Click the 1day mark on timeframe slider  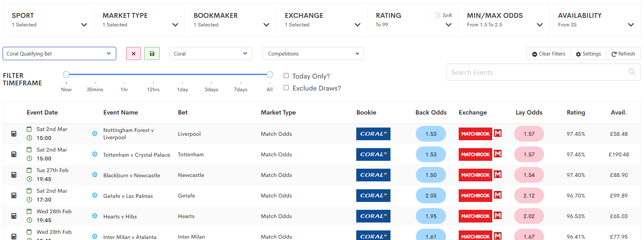(182, 83)
